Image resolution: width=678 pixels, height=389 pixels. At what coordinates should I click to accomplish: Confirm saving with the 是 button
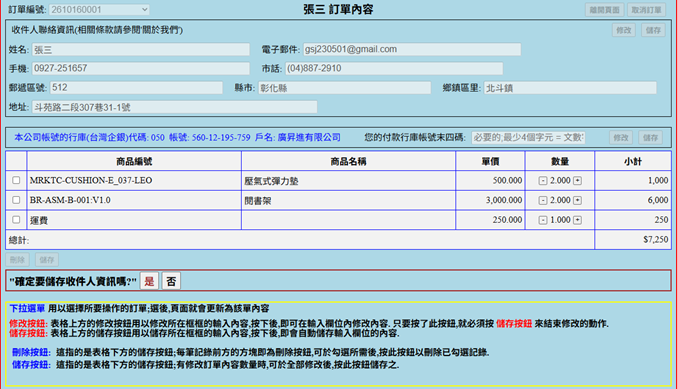click(149, 281)
